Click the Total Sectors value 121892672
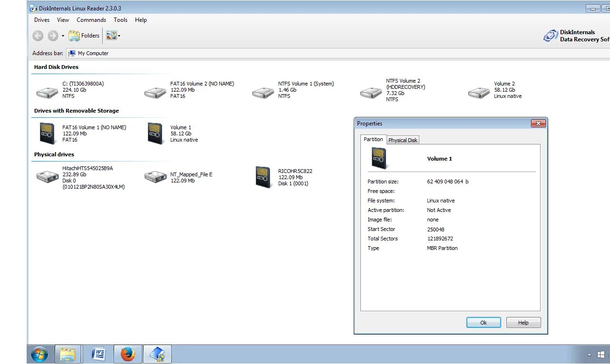This screenshot has height=364, width=610. click(x=440, y=239)
